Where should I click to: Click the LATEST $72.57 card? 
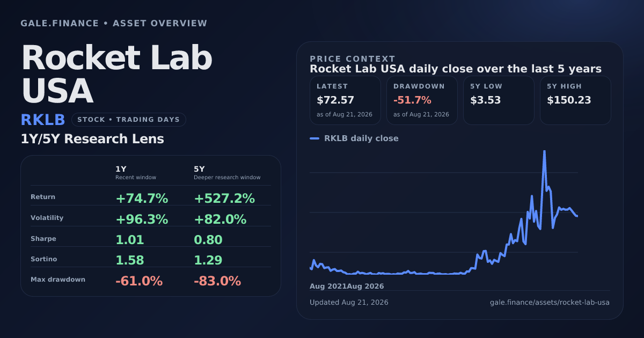345,100
